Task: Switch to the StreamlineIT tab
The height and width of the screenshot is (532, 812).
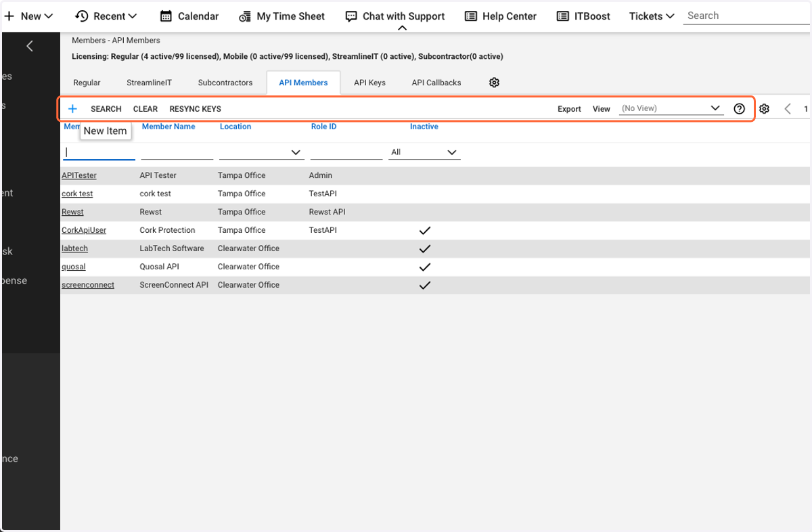Action: coord(149,83)
